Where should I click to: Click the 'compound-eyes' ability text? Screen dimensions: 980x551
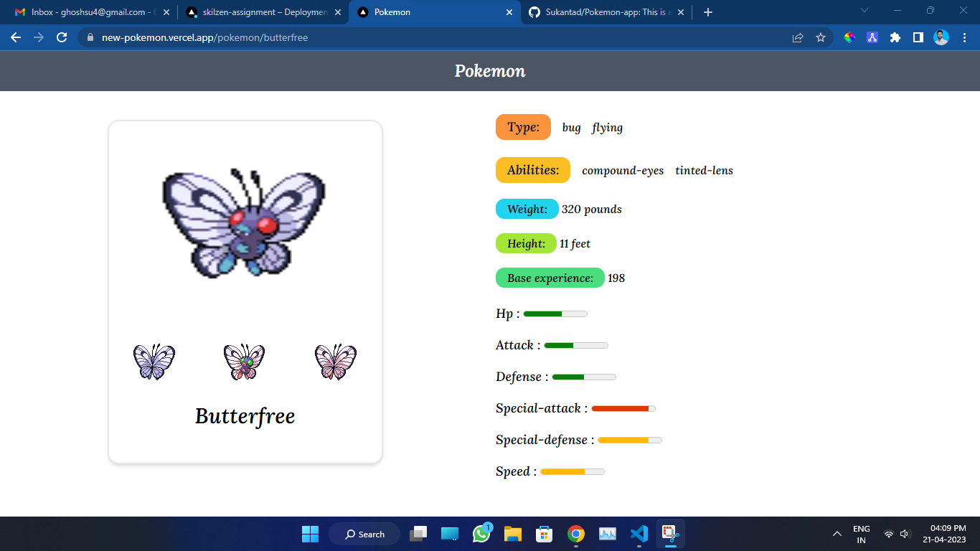coord(623,171)
